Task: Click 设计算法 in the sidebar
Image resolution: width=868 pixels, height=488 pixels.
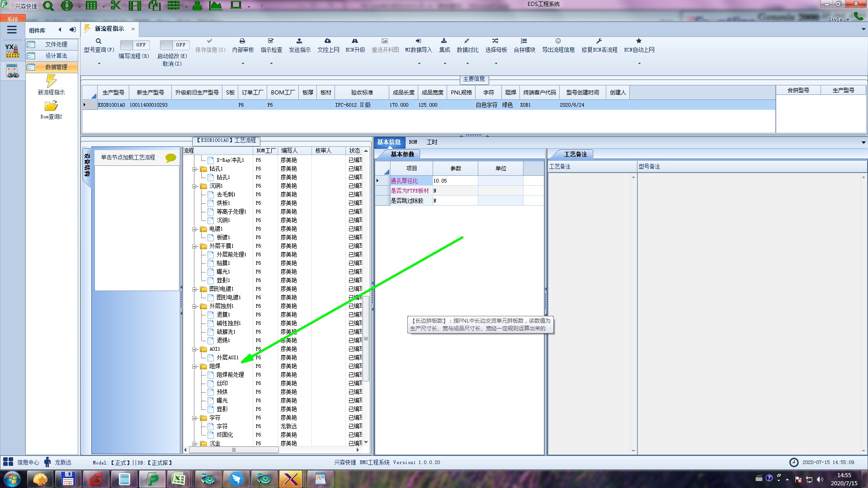Action: coord(56,56)
